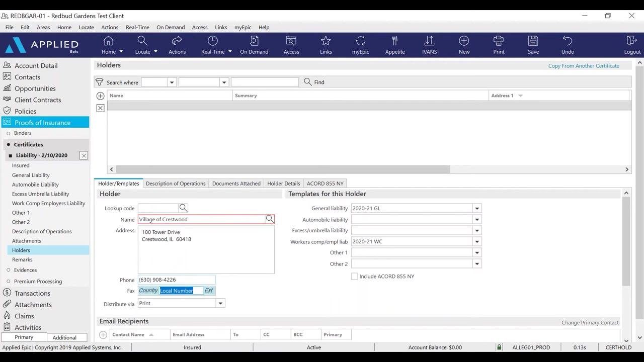Expand the Automobile liability template dropdown
Screen dimensions: 644x362
477,219
